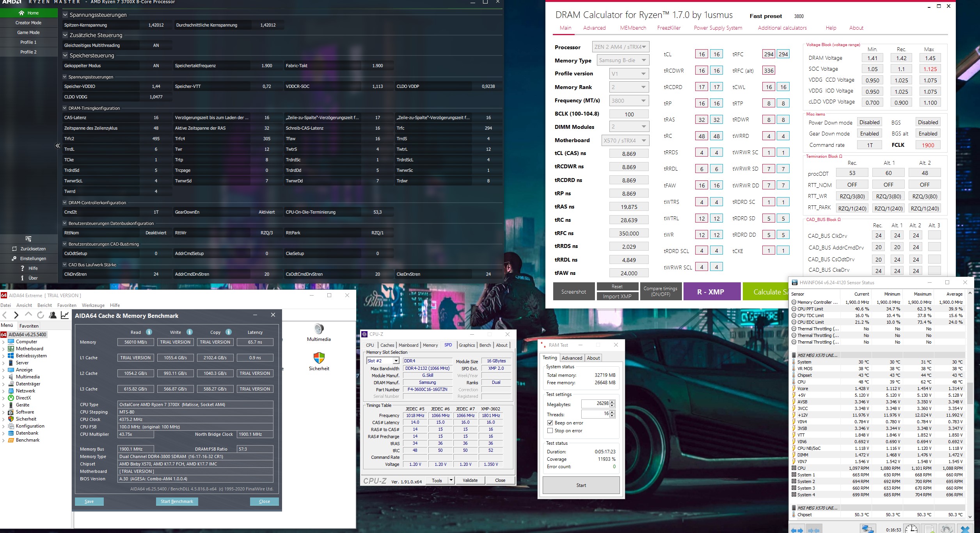
Task: Click the HWiNFO log-to-file sheet icon
Action: tap(930, 529)
